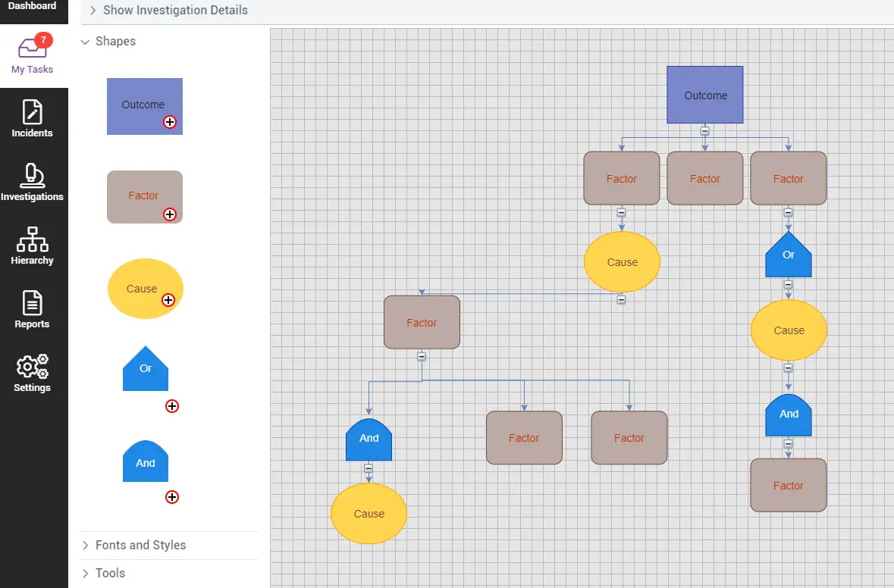Image resolution: width=894 pixels, height=588 pixels.
Task: Add Or gate via its plus icon
Action: tap(172, 406)
